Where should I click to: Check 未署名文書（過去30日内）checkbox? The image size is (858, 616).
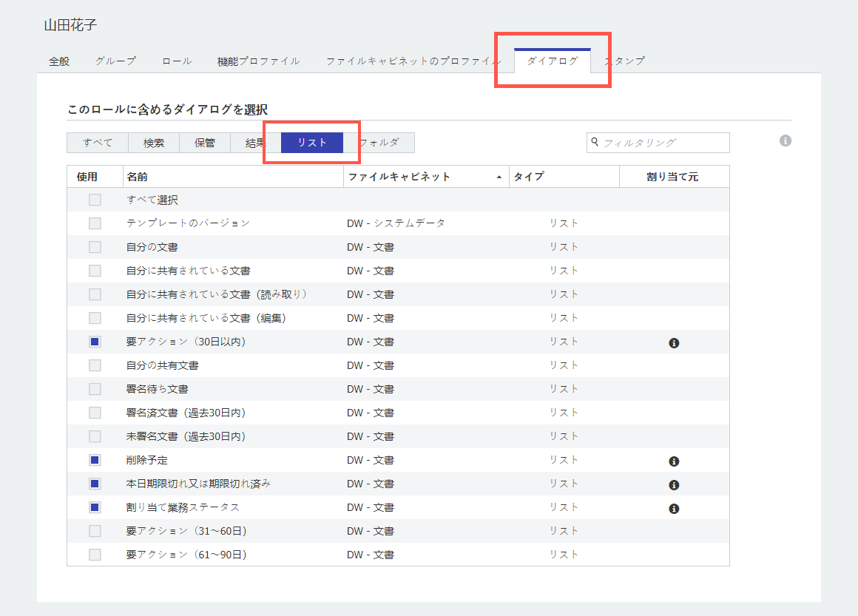[x=95, y=436]
